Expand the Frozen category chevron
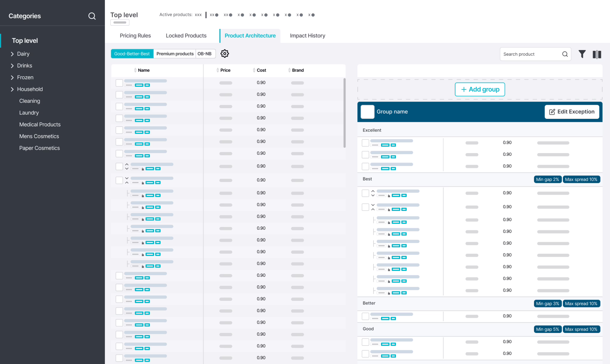This screenshot has width=610, height=364. (x=12, y=77)
